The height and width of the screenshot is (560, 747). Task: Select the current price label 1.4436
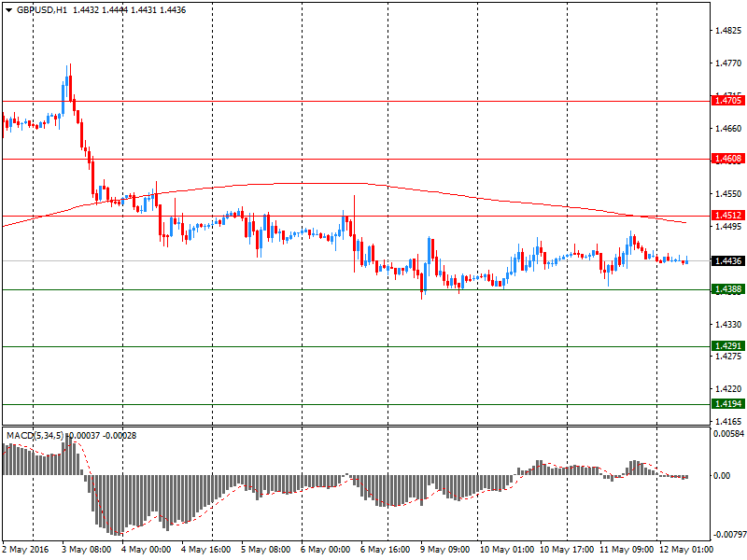(x=728, y=261)
